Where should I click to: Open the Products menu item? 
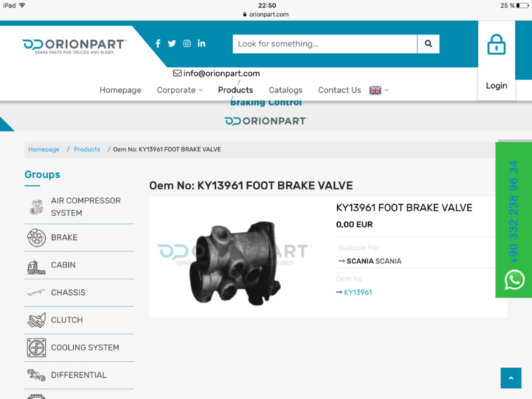point(235,90)
